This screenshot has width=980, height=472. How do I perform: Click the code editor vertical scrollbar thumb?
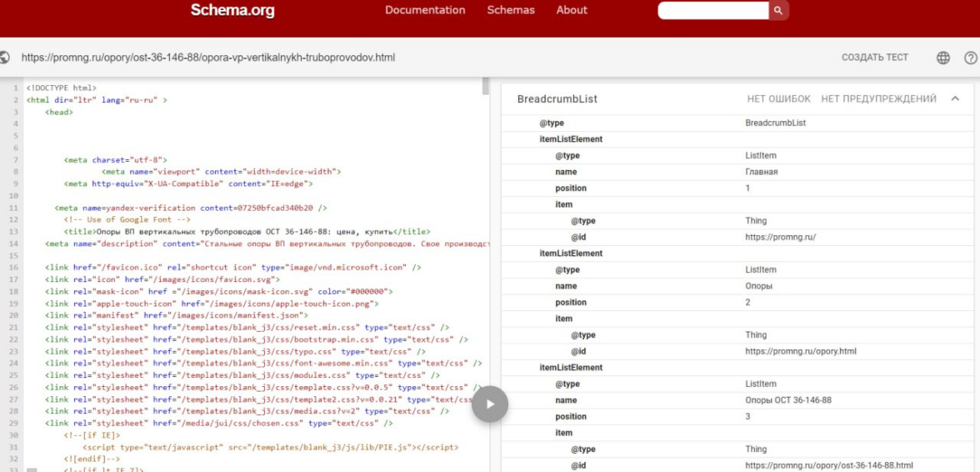[486, 88]
